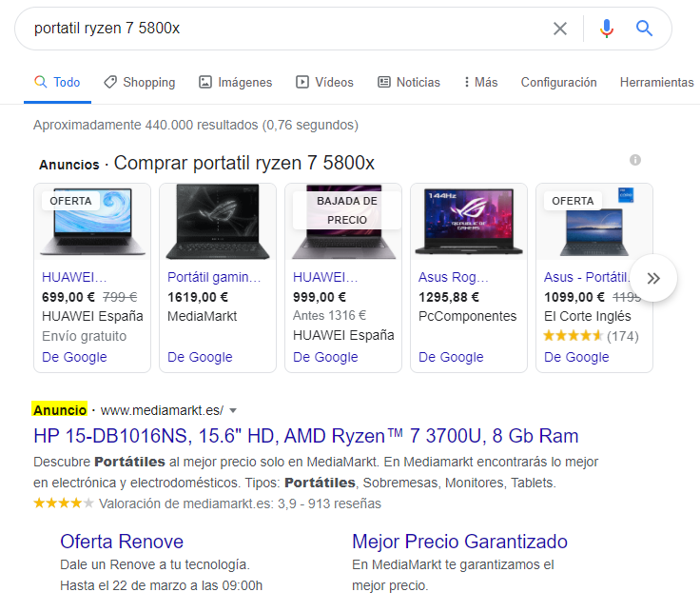This screenshot has width=700, height=612.
Task: Click the search text field containing portatil ryzen
Action: (x=285, y=29)
